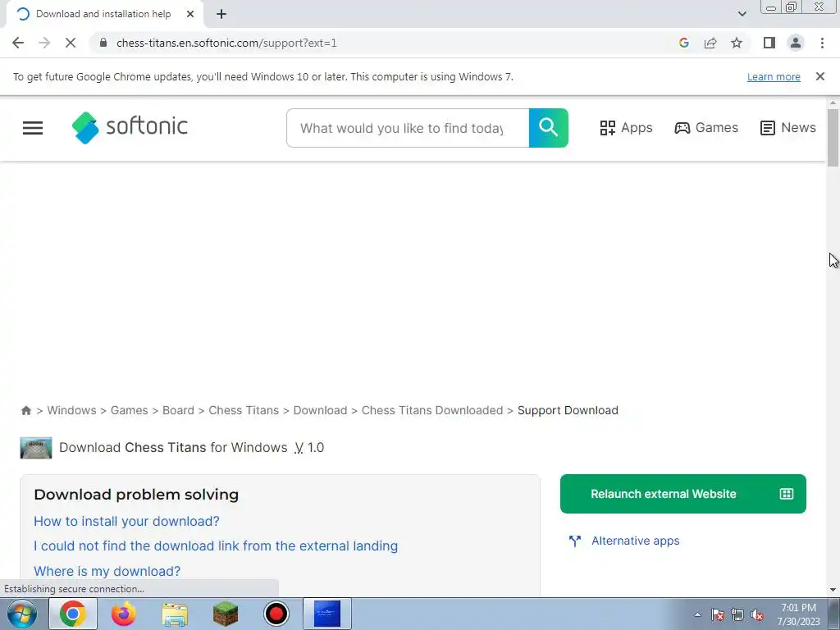This screenshot has height=630, width=840.
Task: Click the page vertical scrollbar thumb
Action: pyautogui.click(x=833, y=138)
